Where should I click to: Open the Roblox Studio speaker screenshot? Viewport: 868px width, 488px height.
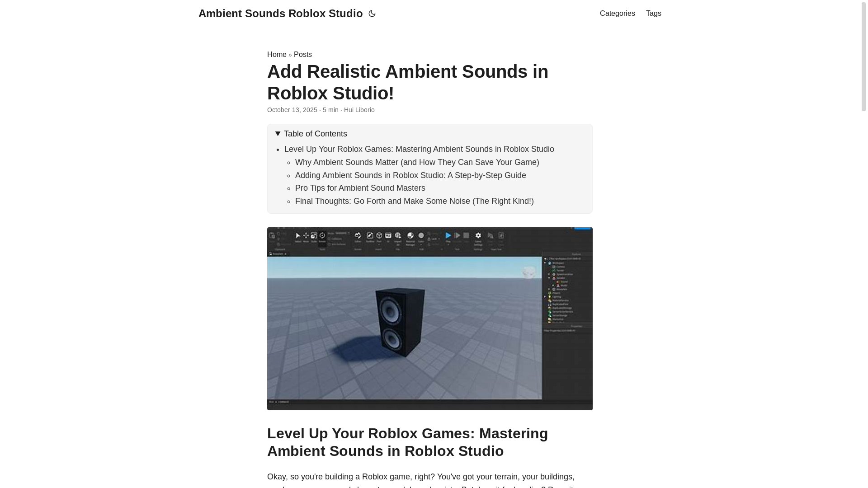(430, 319)
